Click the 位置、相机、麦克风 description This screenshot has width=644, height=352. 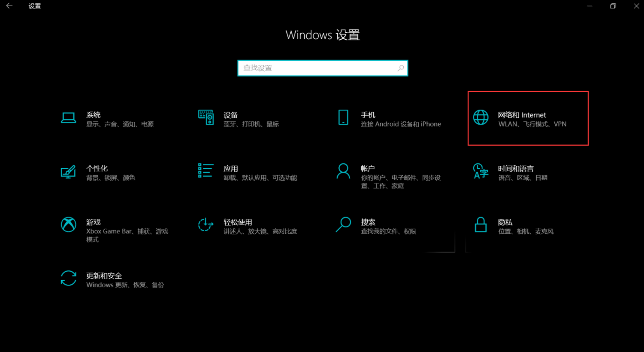pyautogui.click(x=526, y=232)
